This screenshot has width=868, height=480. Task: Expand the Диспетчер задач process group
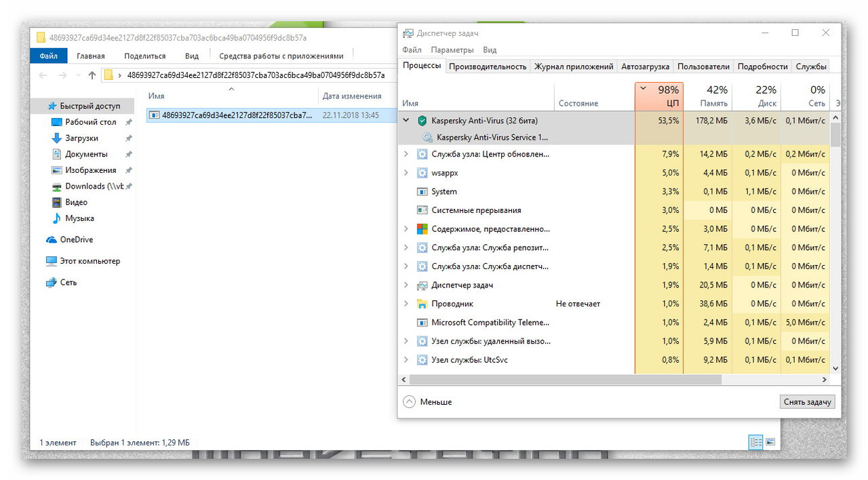coord(406,285)
